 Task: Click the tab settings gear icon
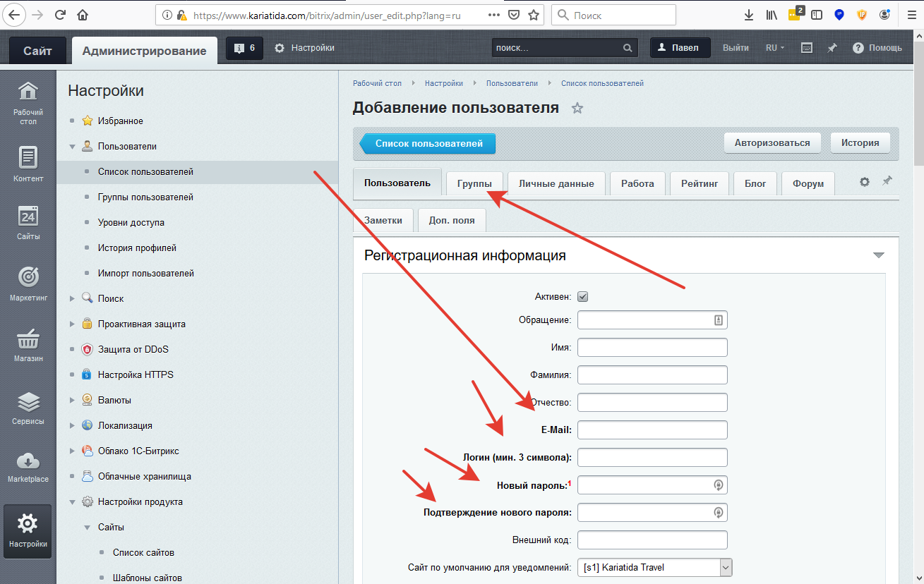coord(864,182)
